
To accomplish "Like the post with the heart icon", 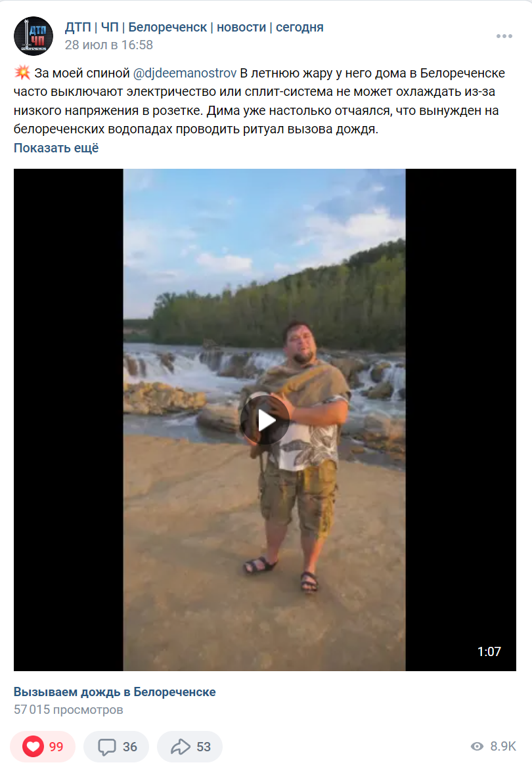I will [33, 747].
